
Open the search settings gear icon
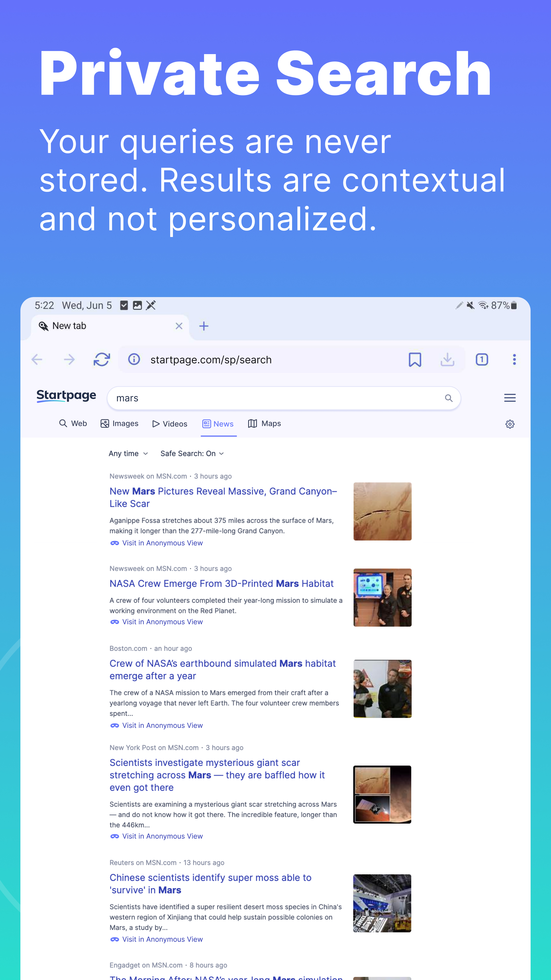point(510,424)
